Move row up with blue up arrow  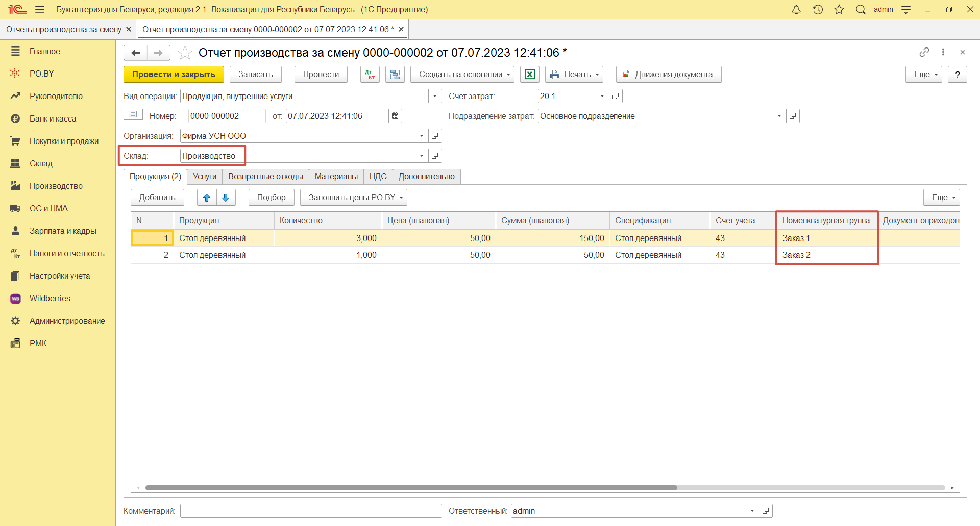207,198
